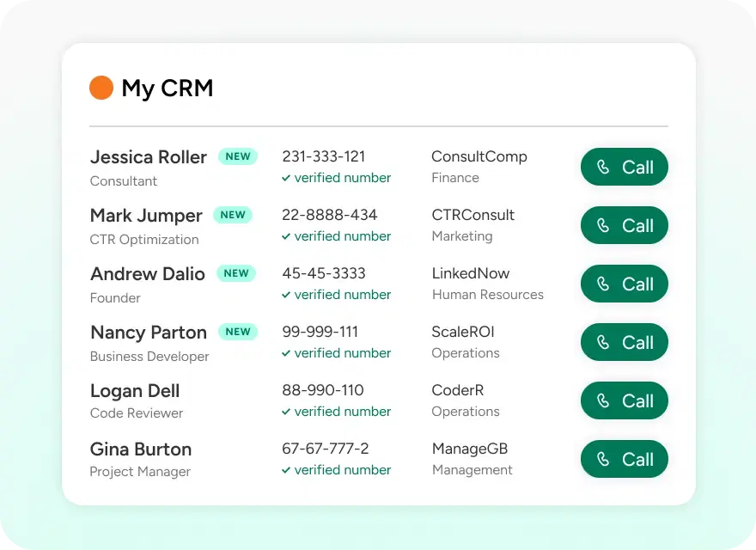The height and width of the screenshot is (550, 756).
Task: Click the NEW badge next to Jessica Roller
Action: coord(238,156)
